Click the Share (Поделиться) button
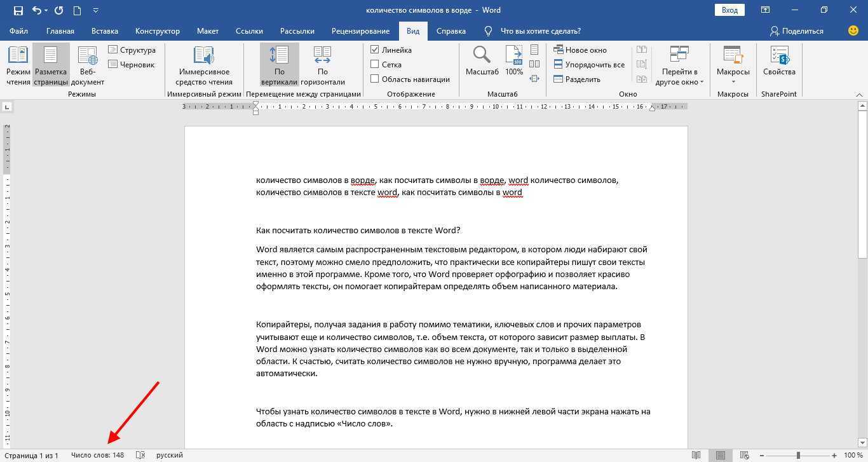Screen dimensions: 868x462 pyautogui.click(x=796, y=31)
